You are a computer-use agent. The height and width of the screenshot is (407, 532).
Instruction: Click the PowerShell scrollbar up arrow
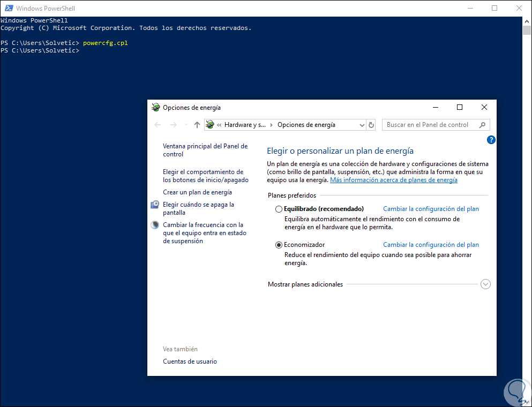pyautogui.click(x=527, y=21)
